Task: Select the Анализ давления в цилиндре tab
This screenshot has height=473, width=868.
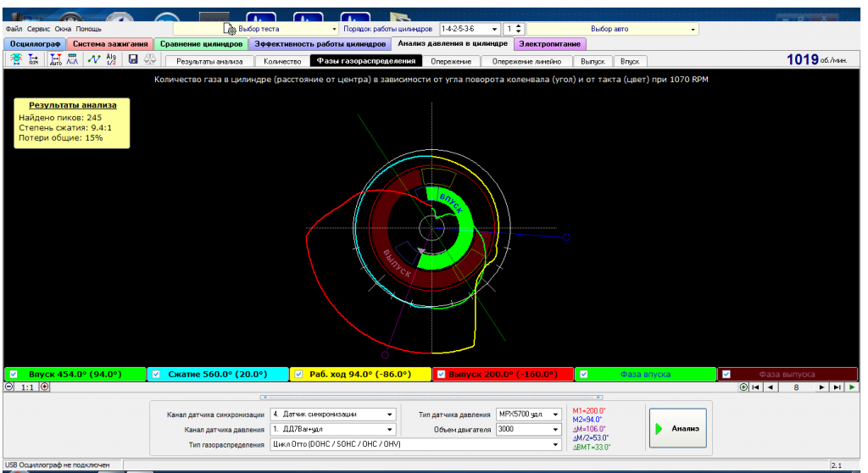Action: (x=453, y=43)
